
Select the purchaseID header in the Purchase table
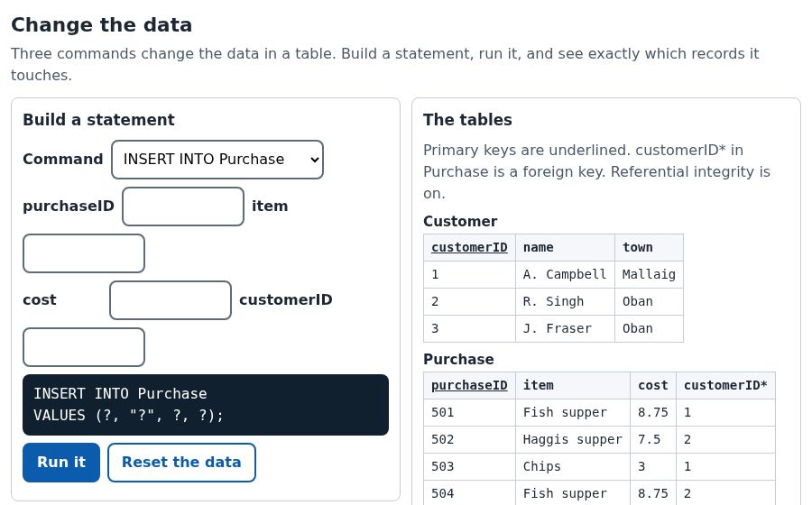click(469, 385)
